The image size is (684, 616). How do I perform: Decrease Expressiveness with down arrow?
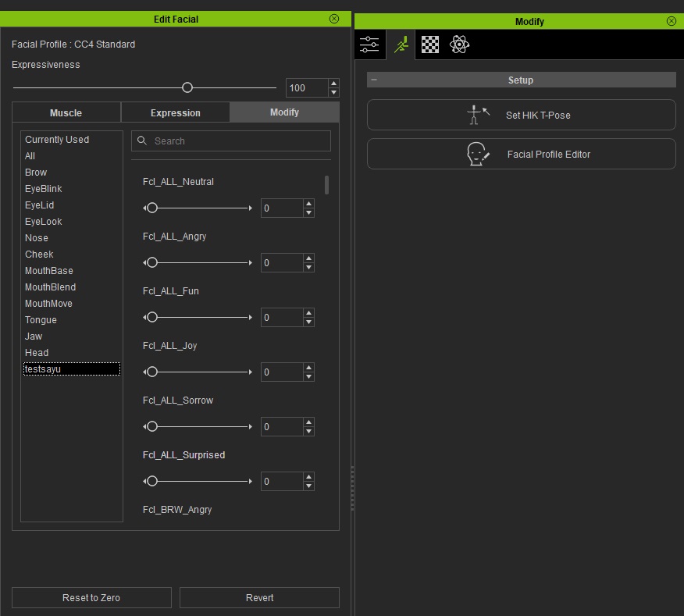[x=333, y=92]
